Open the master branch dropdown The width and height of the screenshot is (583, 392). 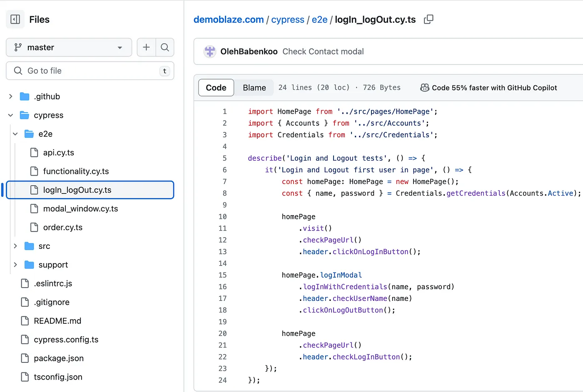(69, 47)
